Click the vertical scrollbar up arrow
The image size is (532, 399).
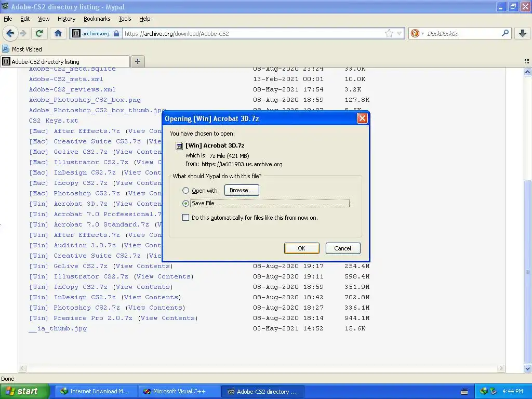[527, 72]
